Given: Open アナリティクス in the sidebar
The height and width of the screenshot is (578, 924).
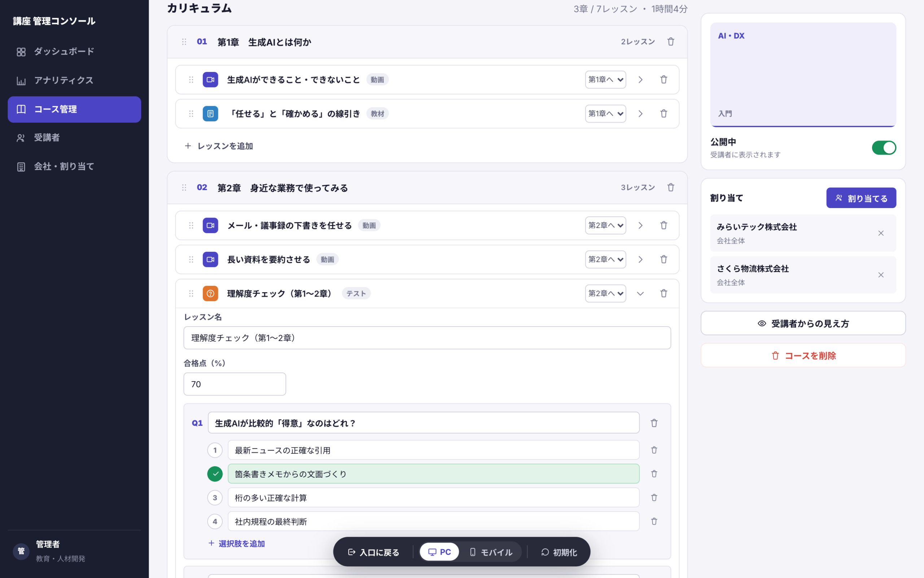Looking at the screenshot, I should pyautogui.click(x=74, y=80).
